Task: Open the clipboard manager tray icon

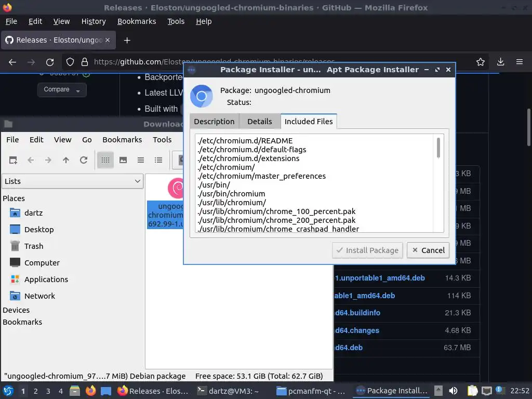Action: pos(472,391)
